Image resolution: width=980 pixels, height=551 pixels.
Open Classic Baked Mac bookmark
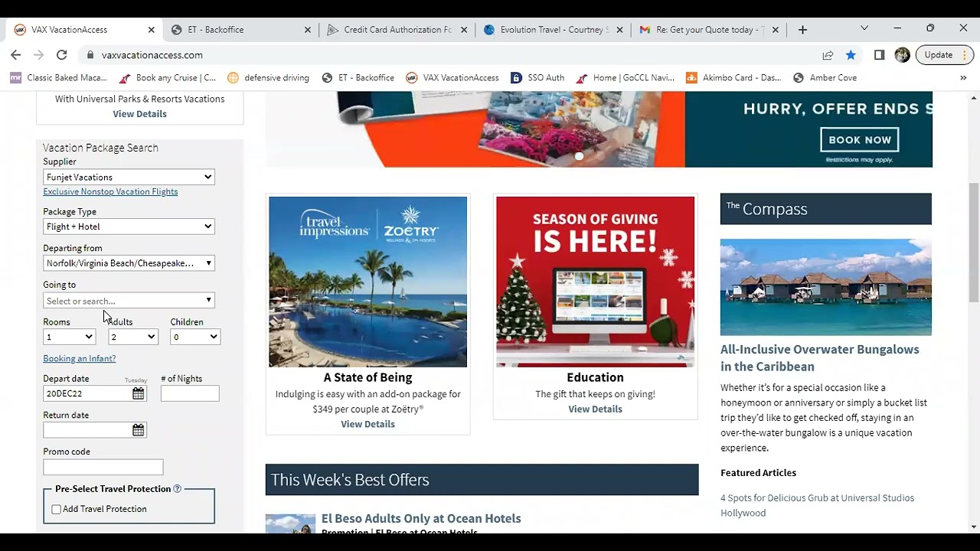tap(58, 78)
